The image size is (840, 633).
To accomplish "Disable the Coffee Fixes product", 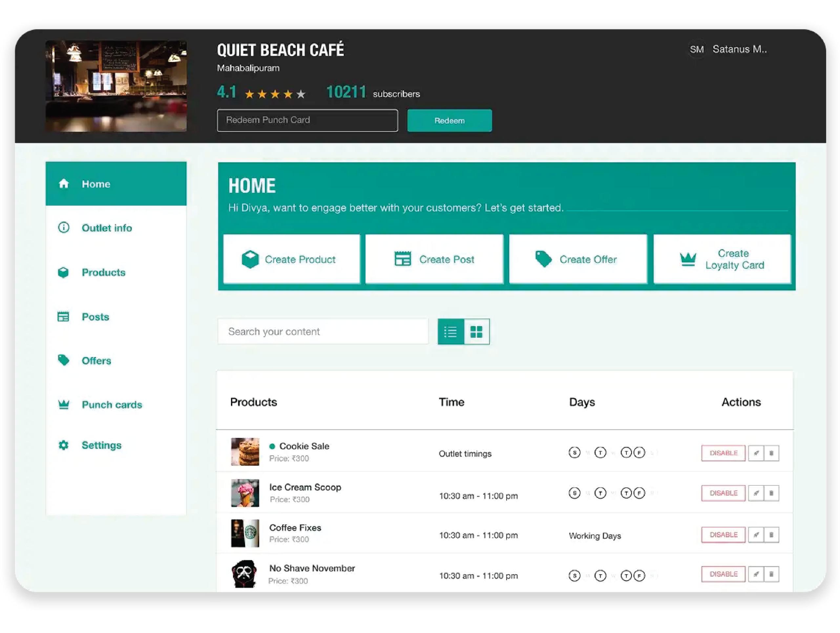I will pos(723,535).
